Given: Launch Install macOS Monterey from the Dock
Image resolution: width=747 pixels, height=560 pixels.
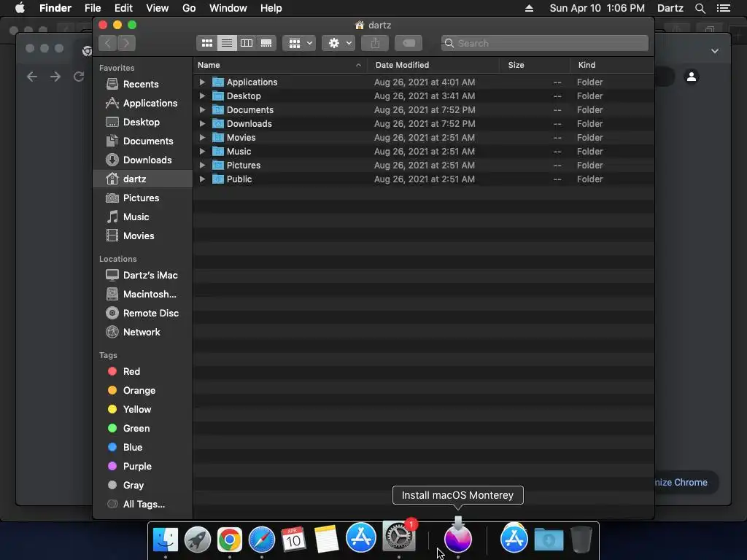Looking at the screenshot, I should point(458,536).
